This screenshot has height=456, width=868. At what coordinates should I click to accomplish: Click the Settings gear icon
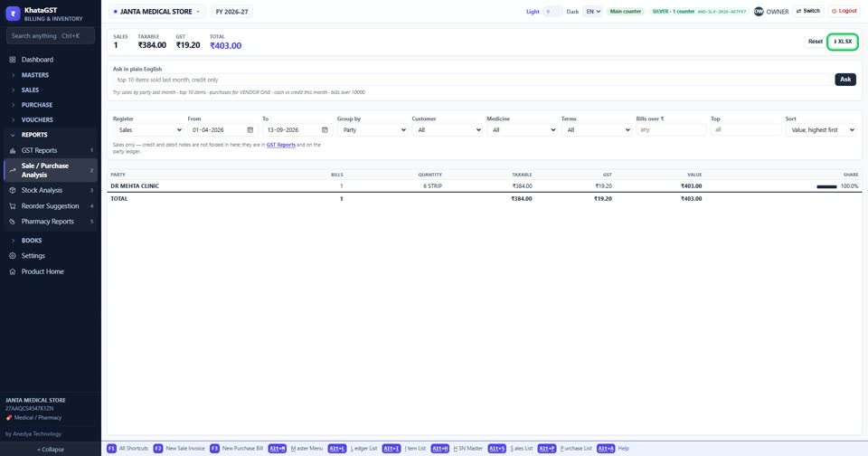12,255
